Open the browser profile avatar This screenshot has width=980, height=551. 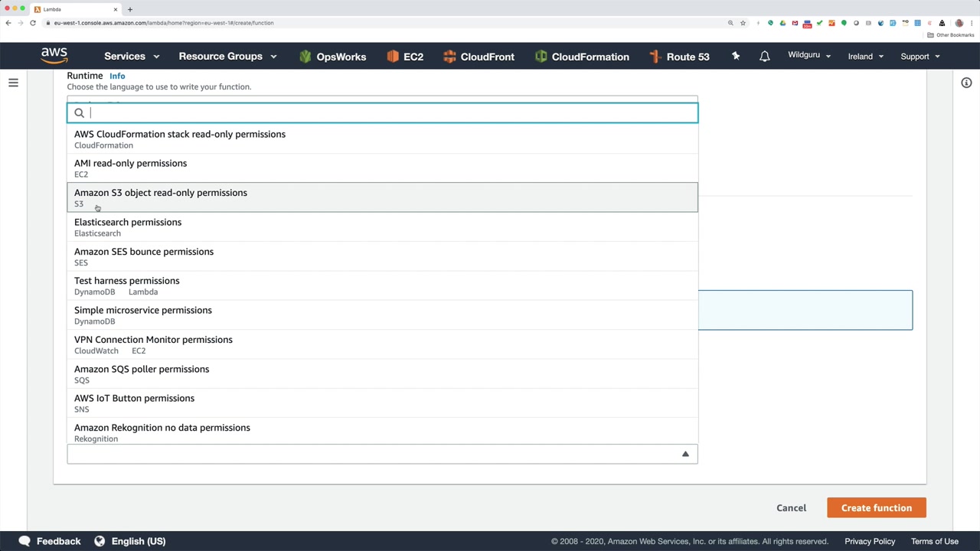959,23
